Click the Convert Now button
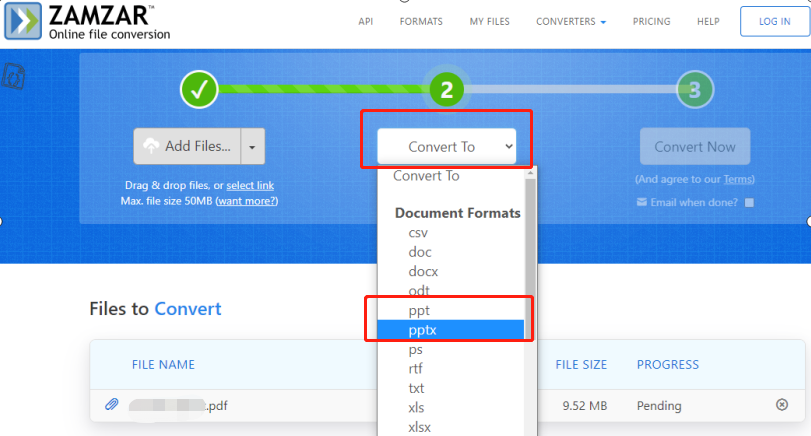The width and height of the screenshot is (811, 436). [x=695, y=146]
